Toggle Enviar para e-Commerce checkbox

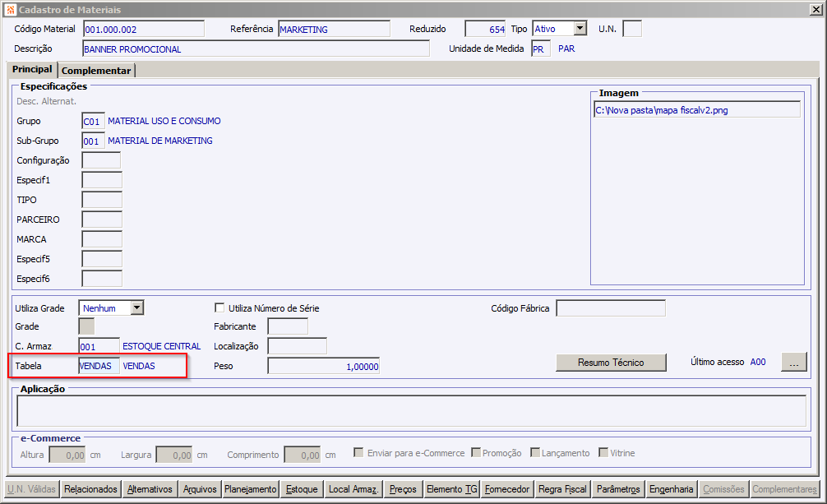(358, 452)
